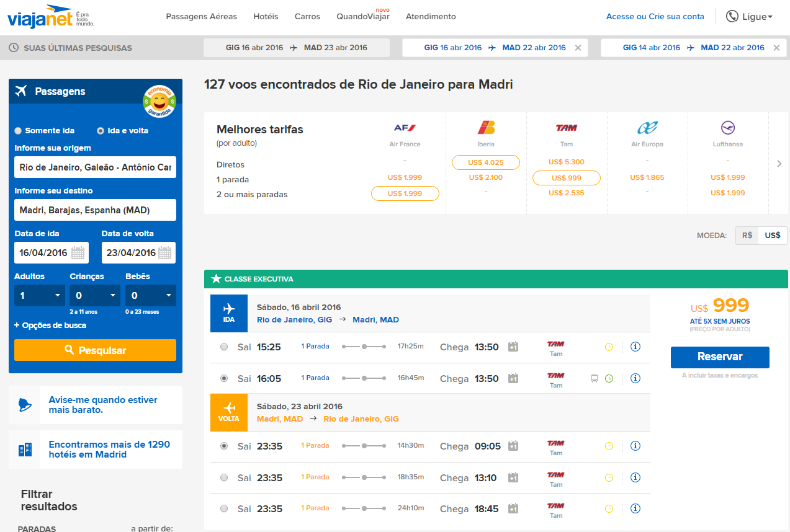Select the 15:25 outbound flight
The image size is (790, 532).
(224, 347)
